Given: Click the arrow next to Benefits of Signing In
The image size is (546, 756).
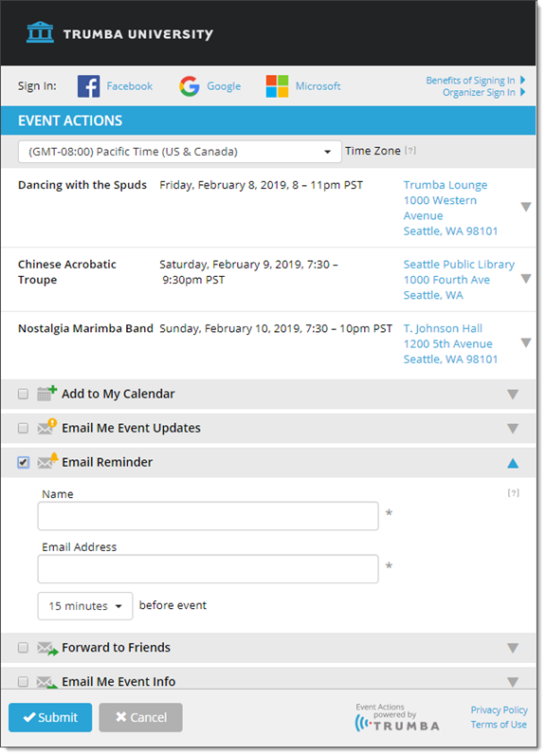Looking at the screenshot, I should [523, 80].
